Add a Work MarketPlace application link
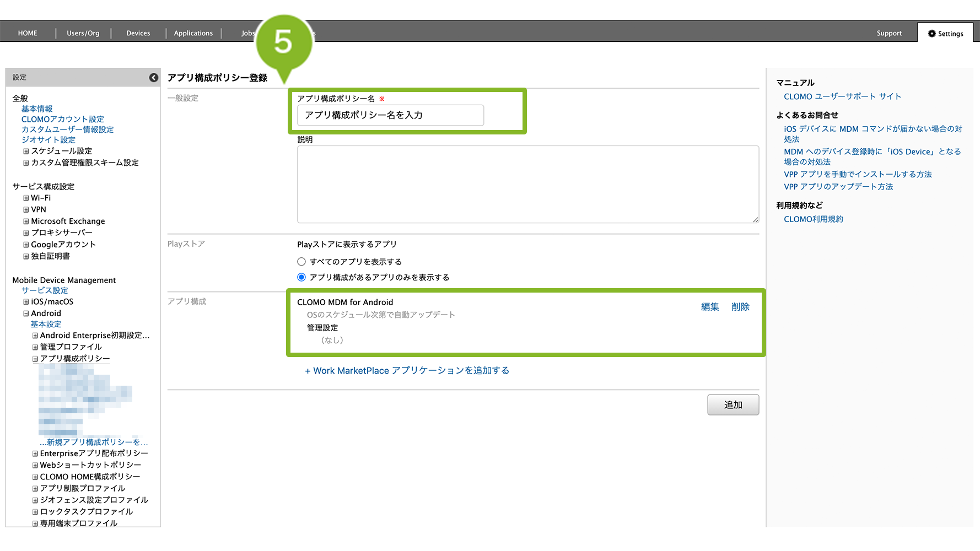Screen dimensions: 980x551 [x=407, y=371]
